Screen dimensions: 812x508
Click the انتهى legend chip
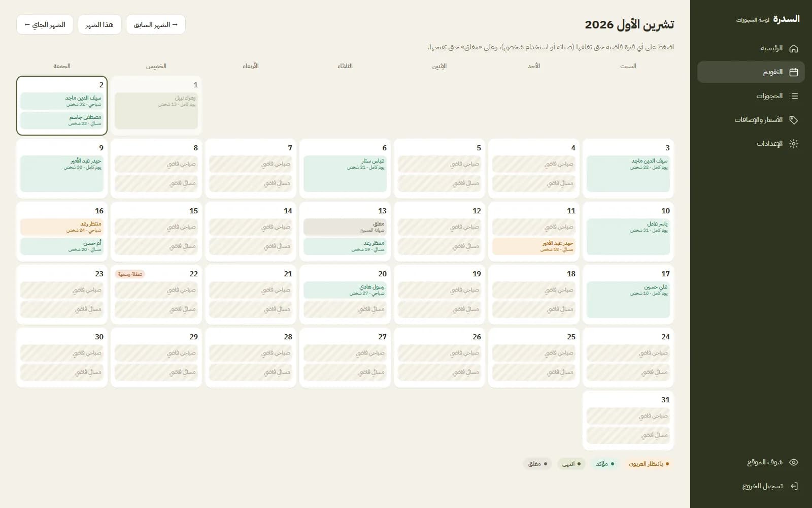pyautogui.click(x=571, y=464)
